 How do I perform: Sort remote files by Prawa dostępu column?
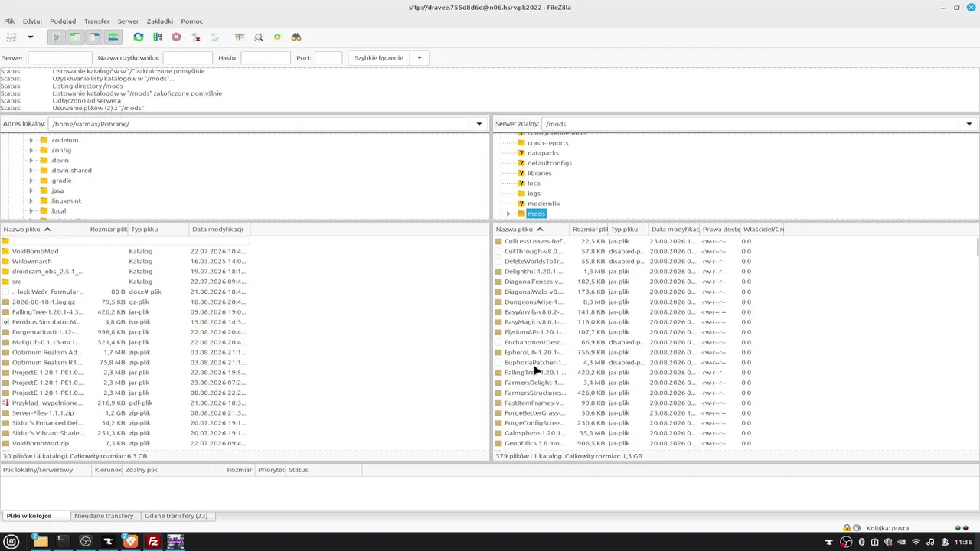720,230
